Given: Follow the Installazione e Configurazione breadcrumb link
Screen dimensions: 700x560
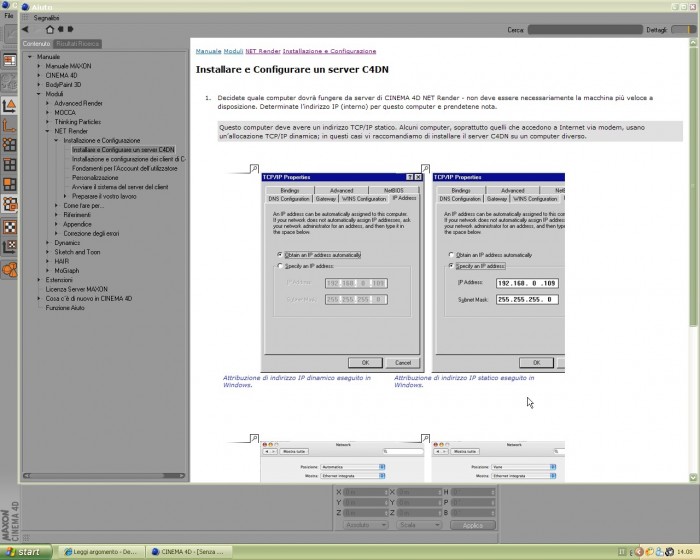Looking at the screenshot, I should click(329, 51).
